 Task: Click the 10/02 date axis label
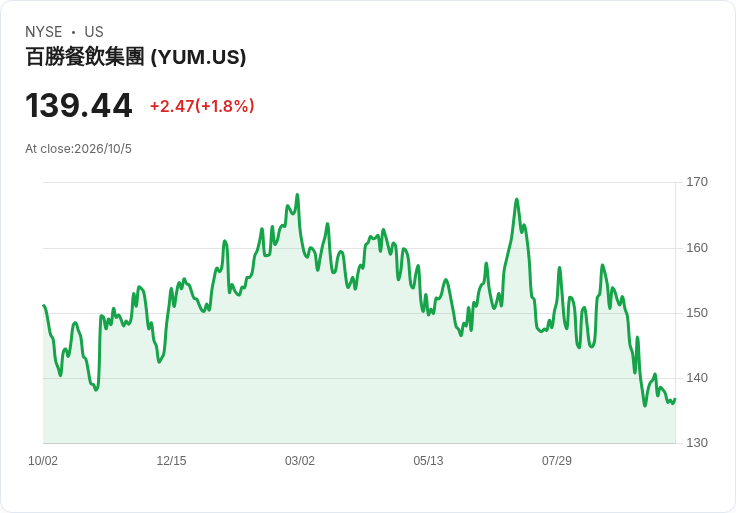[43, 460]
